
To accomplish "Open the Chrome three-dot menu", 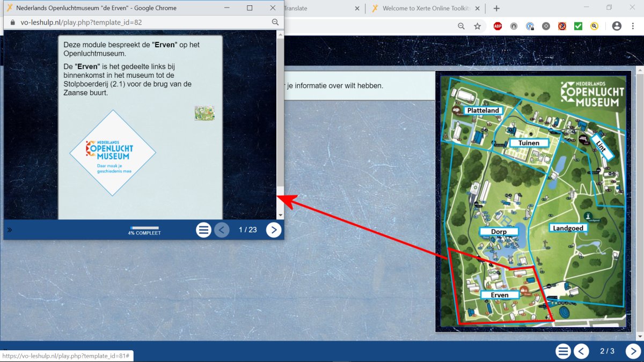I will (633, 26).
